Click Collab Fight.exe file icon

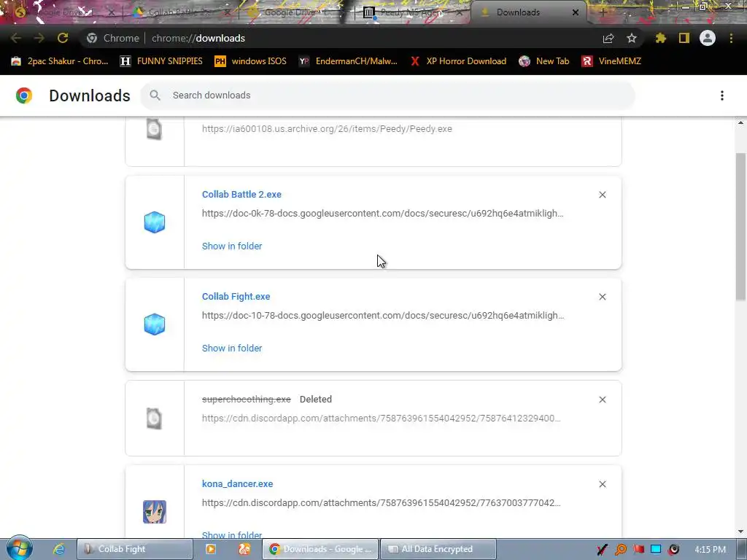(155, 324)
